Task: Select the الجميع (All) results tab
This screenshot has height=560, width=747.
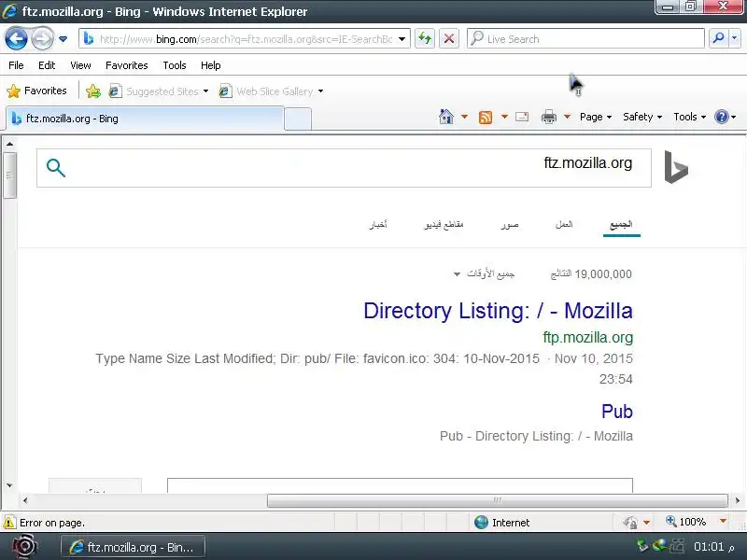Action: pos(621,225)
